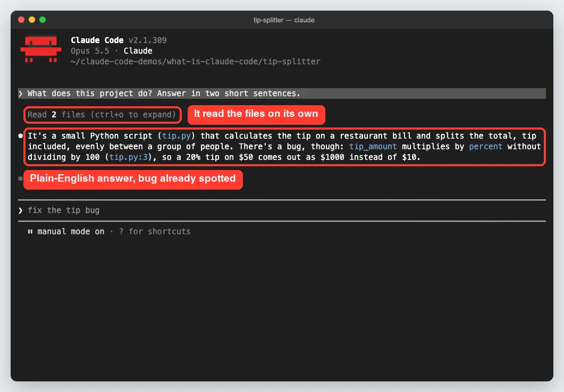Click the pause icon beside 'manual mode on'
The width and height of the screenshot is (564, 392).
[30, 232]
